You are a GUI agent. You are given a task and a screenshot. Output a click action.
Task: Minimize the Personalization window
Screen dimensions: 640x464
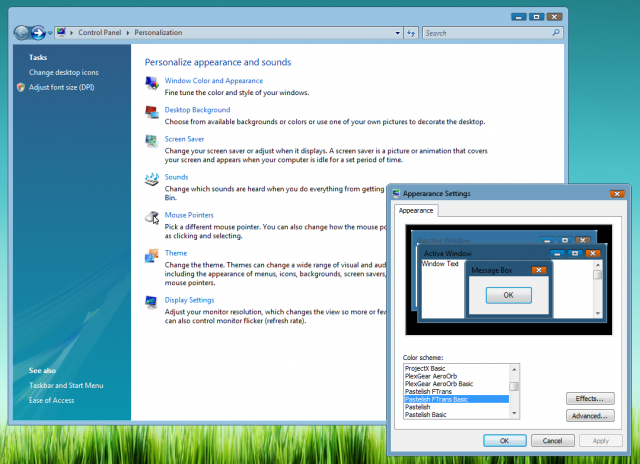coord(519,17)
